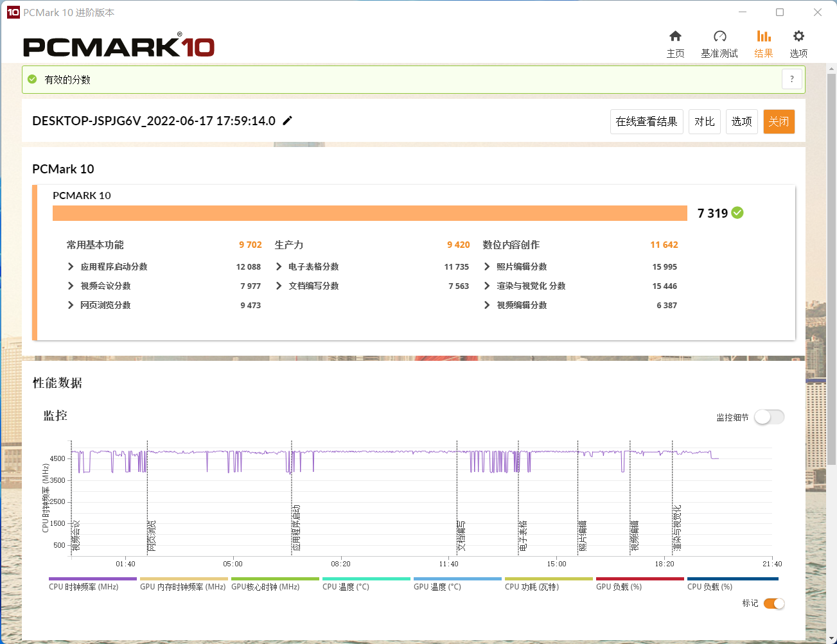Select the results (结果) bar chart icon
This screenshot has height=644, width=837.
(x=764, y=36)
